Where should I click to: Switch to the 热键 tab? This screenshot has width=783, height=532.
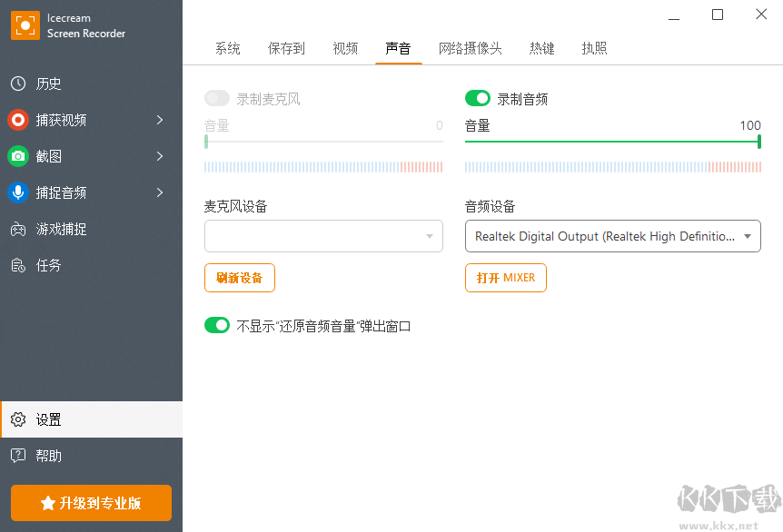click(x=541, y=48)
